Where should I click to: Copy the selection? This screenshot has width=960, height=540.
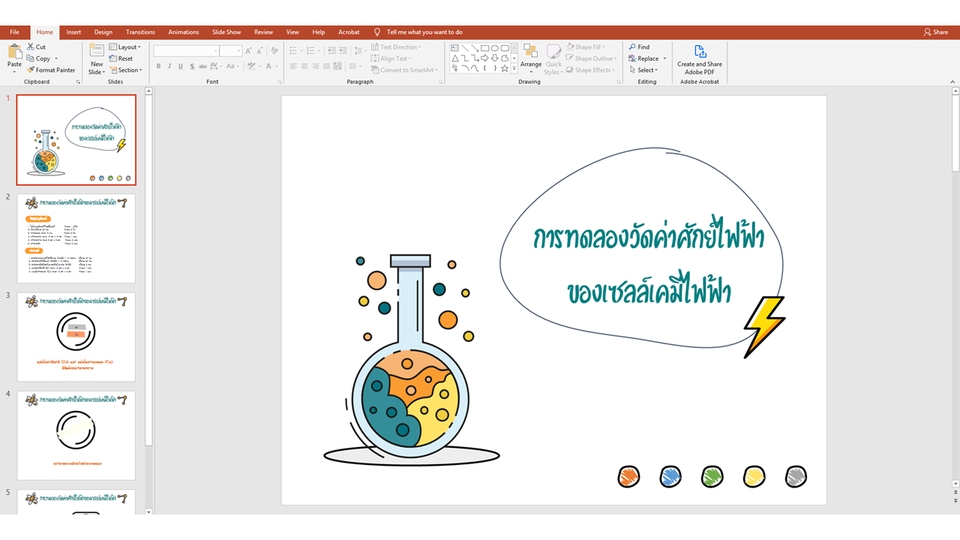pyautogui.click(x=39, y=58)
